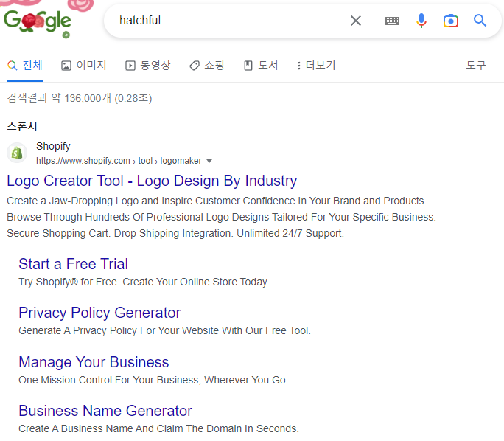Click into the hatchful search field
The image size is (504, 441).
[x=231, y=21]
